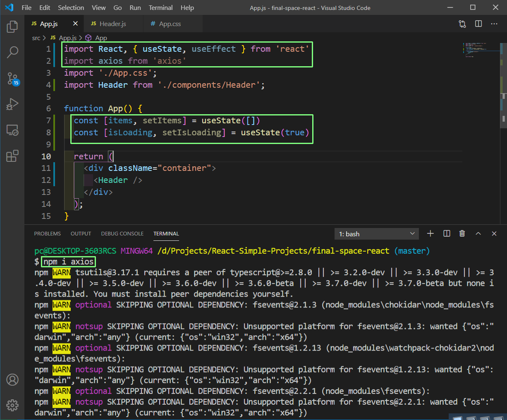Screen dimensions: 507x420
Task: Expand the App breadcrumb item
Action: click(100, 38)
